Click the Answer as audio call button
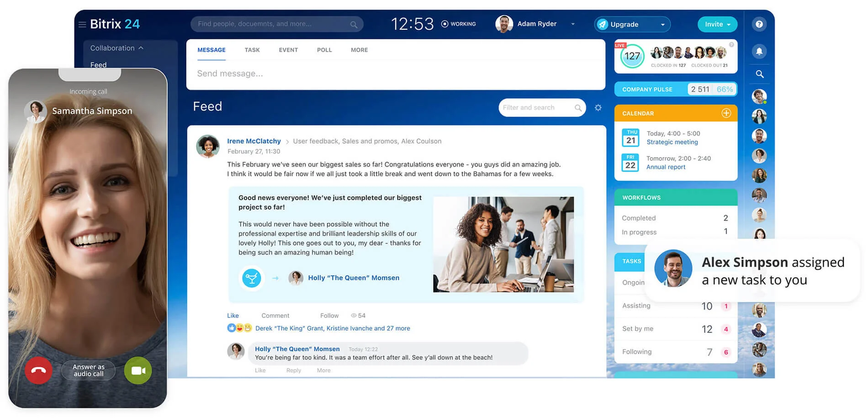 point(89,370)
